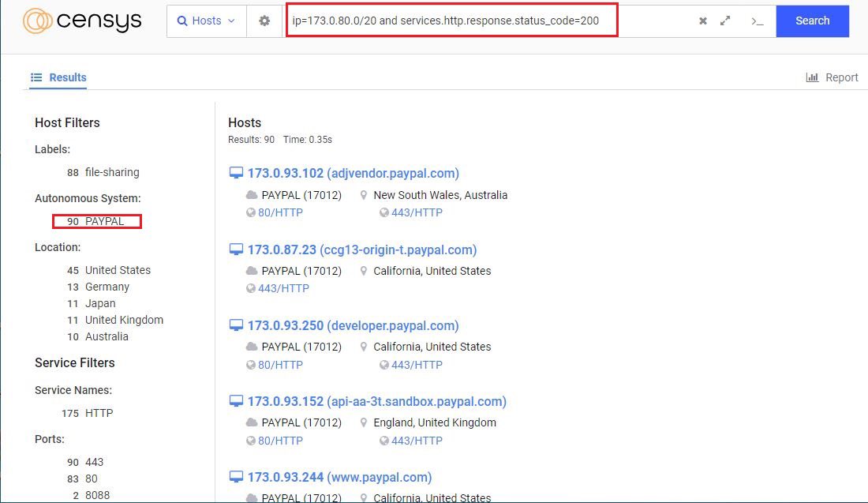Click cloud icon for adjvendor.paypal.com PAYPAL (17012)
The image size is (868, 503).
click(252, 195)
